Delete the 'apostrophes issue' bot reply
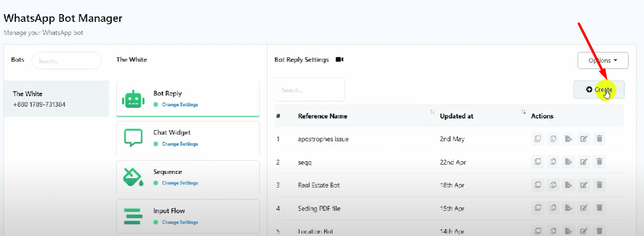The height and width of the screenshot is (236, 644). point(599,139)
